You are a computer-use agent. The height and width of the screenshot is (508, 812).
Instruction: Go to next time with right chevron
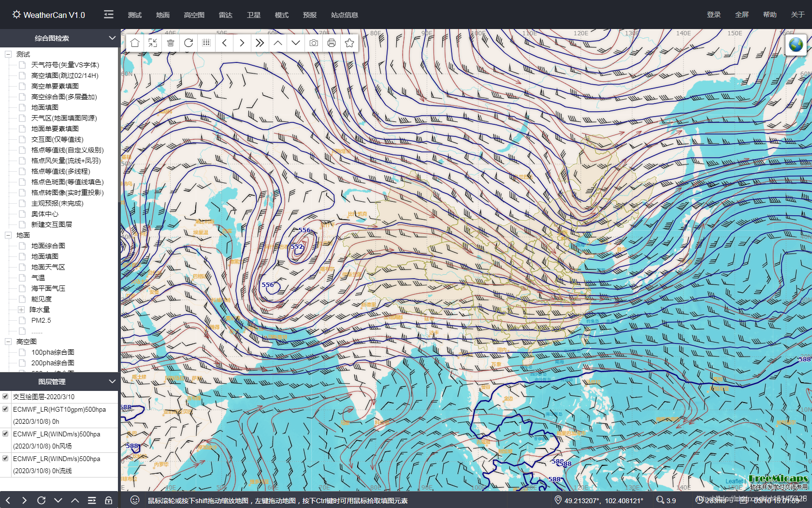click(x=242, y=43)
